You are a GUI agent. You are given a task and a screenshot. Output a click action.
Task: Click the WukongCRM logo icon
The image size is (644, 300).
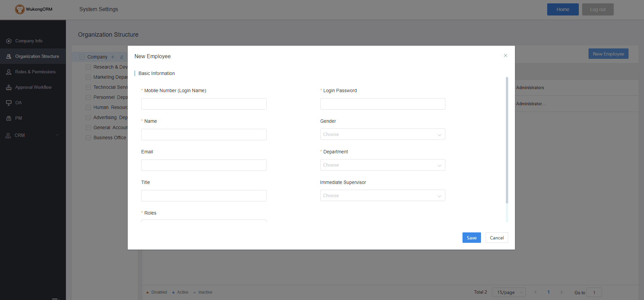(x=20, y=9)
